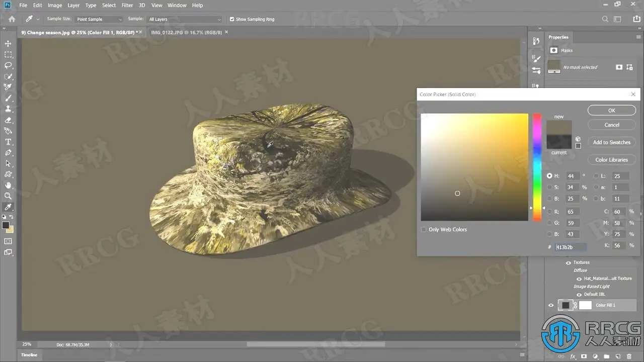Open the Sample Size dropdown

tap(99, 19)
